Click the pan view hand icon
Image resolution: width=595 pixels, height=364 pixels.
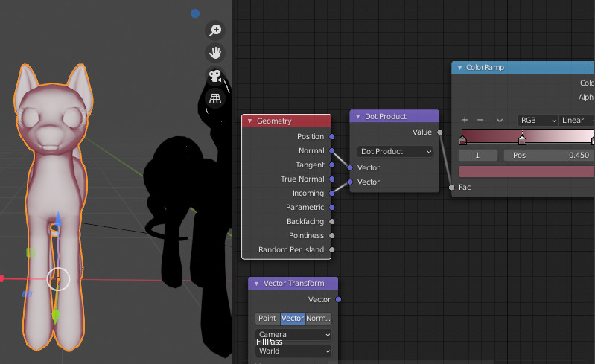(x=215, y=53)
